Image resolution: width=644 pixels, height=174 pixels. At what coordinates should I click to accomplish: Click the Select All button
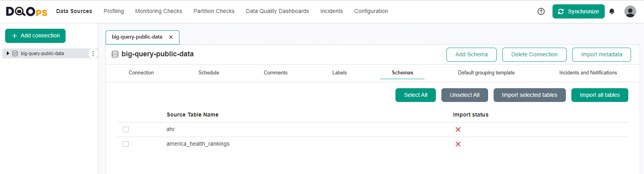(415, 95)
